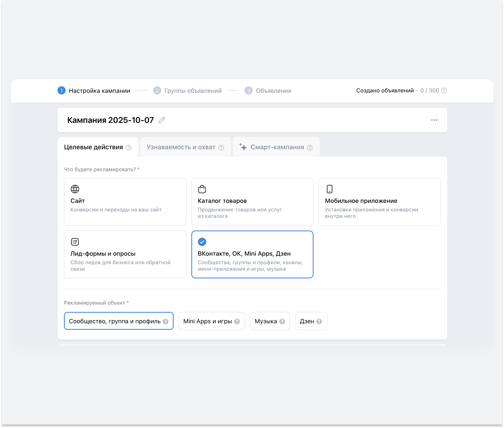
Task: Select the Каталог товаров option card
Action: [x=252, y=201]
